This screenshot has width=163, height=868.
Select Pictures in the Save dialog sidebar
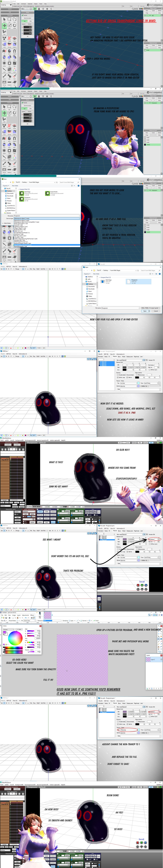(9, 201)
